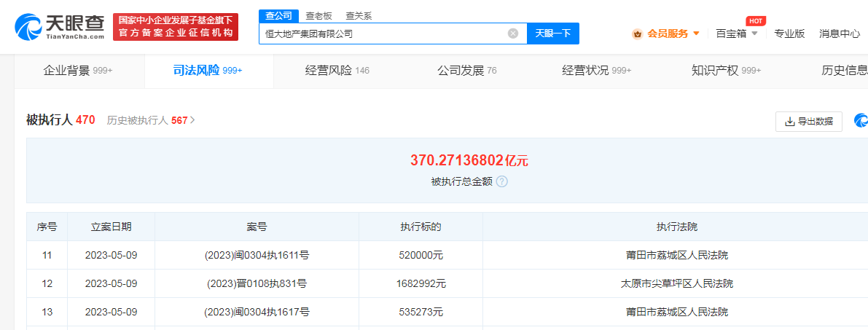The image size is (868, 330).
Task: Clear the search box with the X icon
Action: (x=513, y=34)
